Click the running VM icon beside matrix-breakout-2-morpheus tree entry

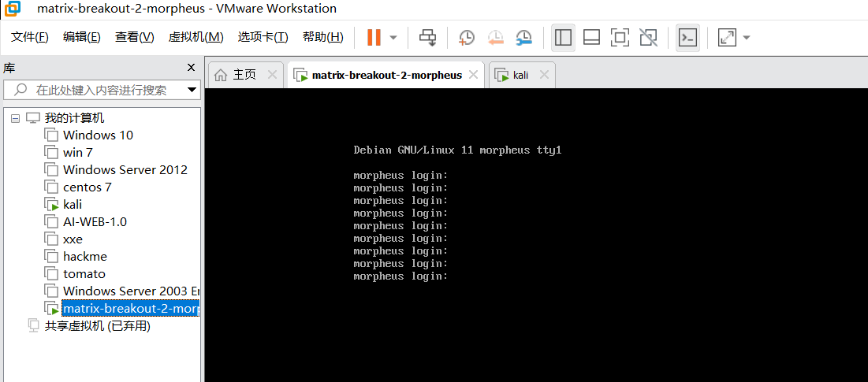click(x=51, y=309)
